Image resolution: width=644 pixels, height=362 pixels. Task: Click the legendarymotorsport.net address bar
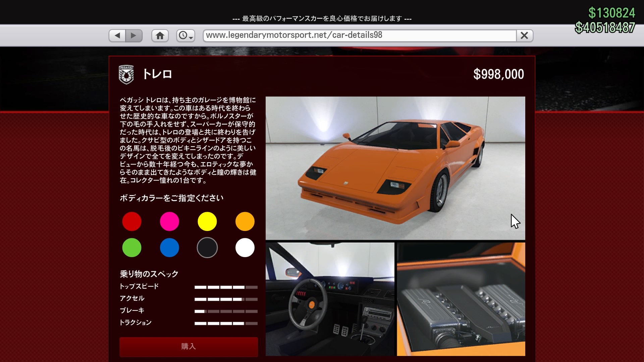coord(359,36)
